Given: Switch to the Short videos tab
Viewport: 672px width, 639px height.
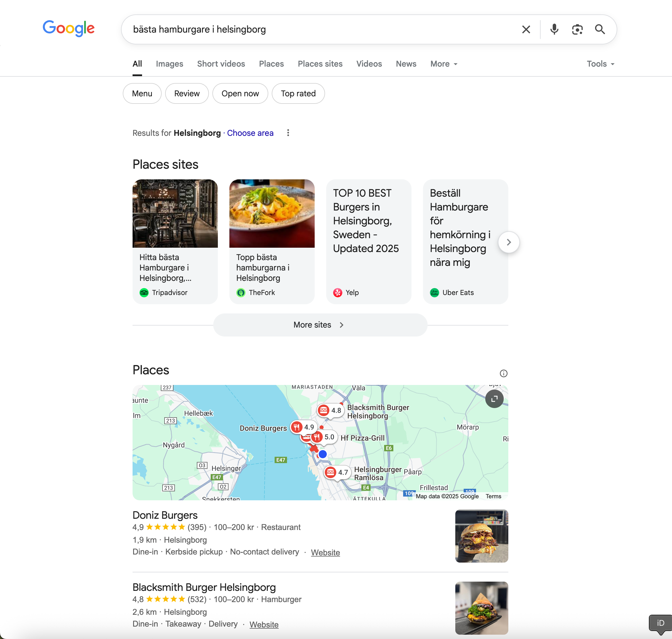Looking at the screenshot, I should (x=221, y=64).
